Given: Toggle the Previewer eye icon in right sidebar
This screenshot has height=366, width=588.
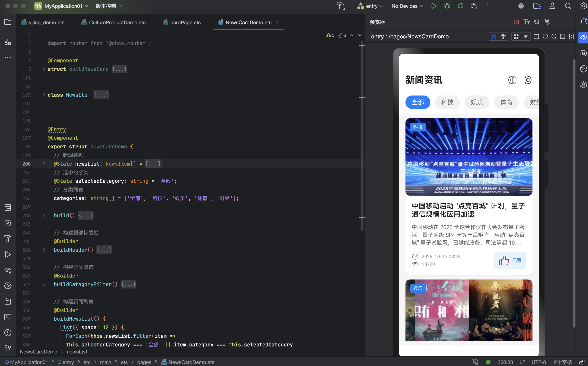Looking at the screenshot, I should 584,38.
